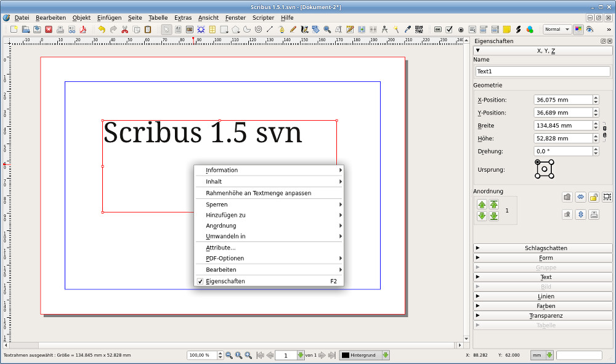Click the print icon in toolbar
The width and height of the screenshot is (616, 364).
point(60,30)
